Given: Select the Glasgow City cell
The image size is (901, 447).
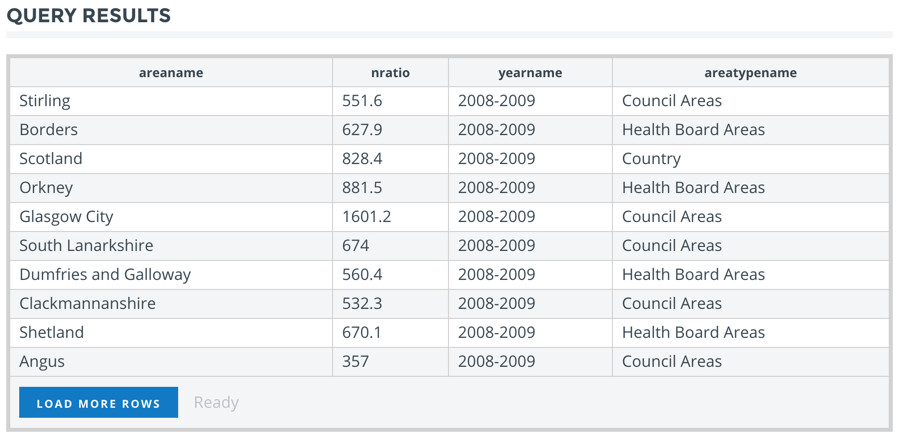Looking at the screenshot, I should (171, 217).
